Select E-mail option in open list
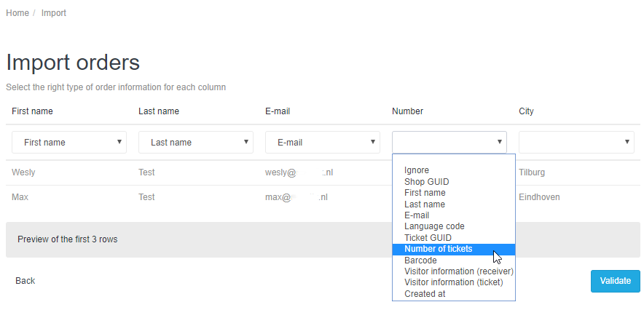The image size is (644, 310). (x=453, y=215)
